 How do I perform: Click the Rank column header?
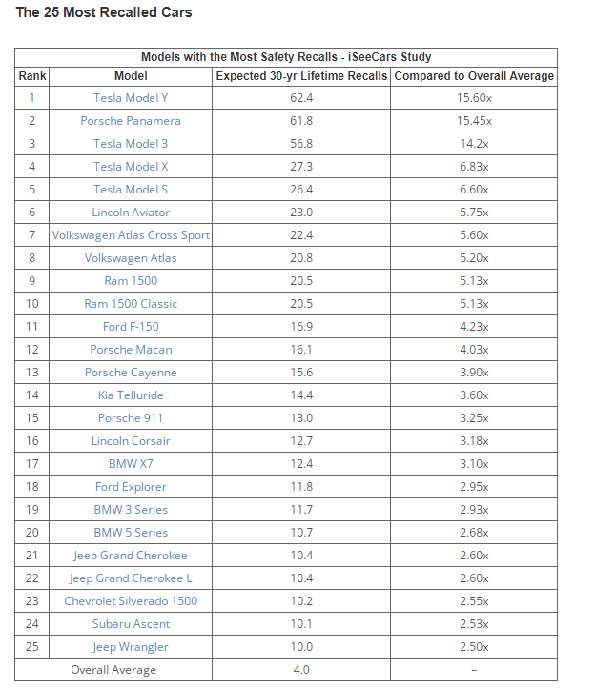[31, 76]
